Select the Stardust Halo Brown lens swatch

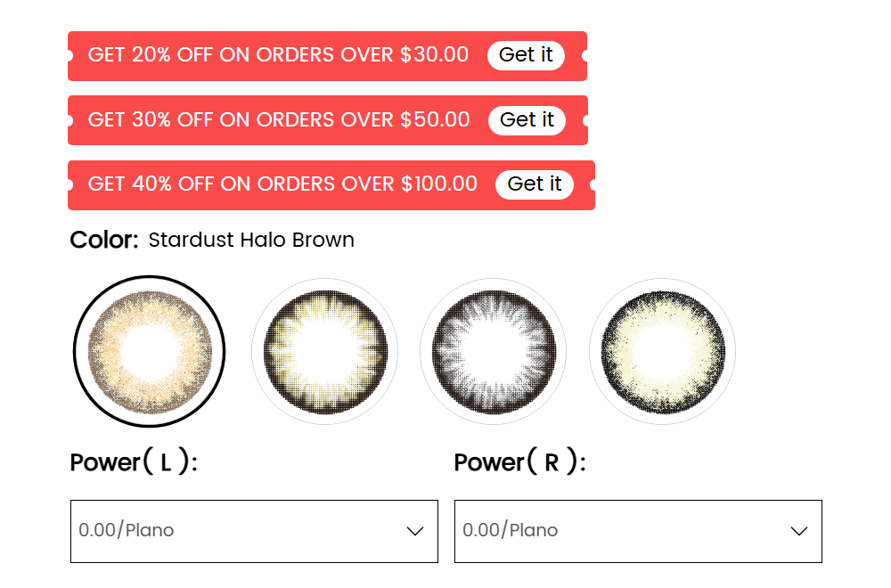coord(150,351)
